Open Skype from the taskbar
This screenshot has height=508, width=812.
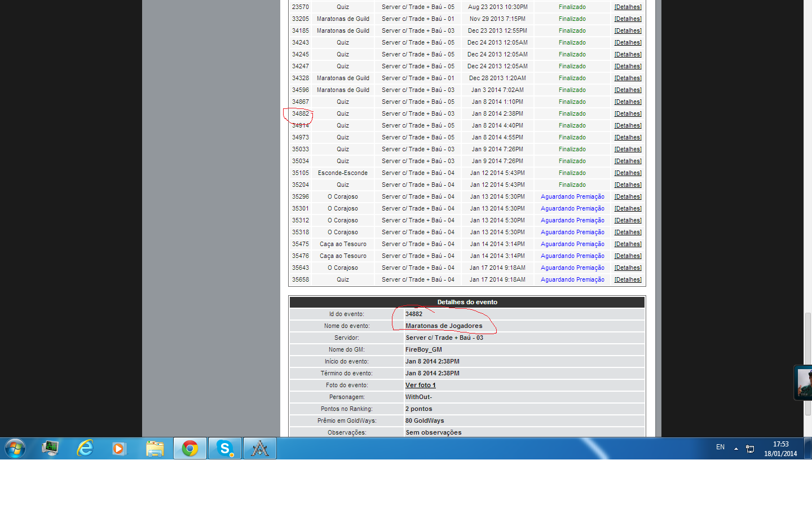(x=225, y=448)
